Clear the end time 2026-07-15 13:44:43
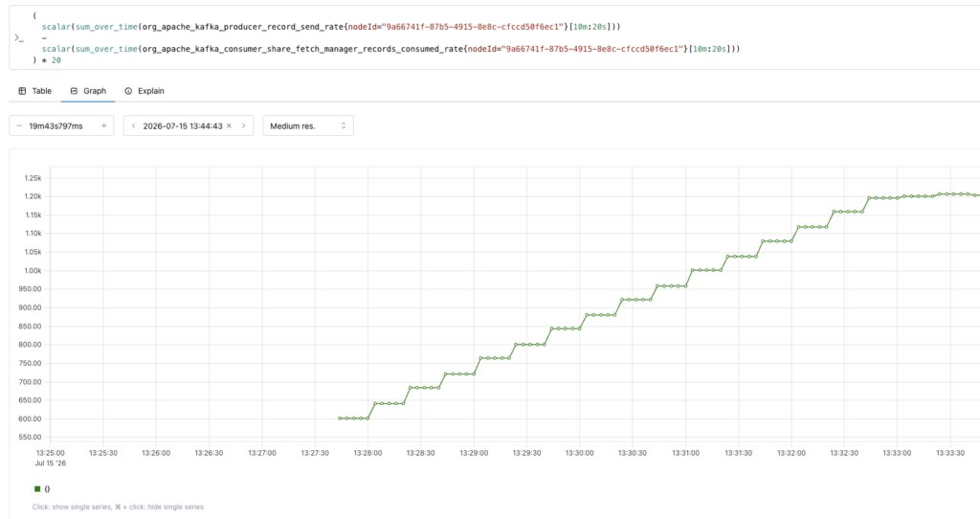The height and width of the screenshot is (519, 980). coord(229,125)
